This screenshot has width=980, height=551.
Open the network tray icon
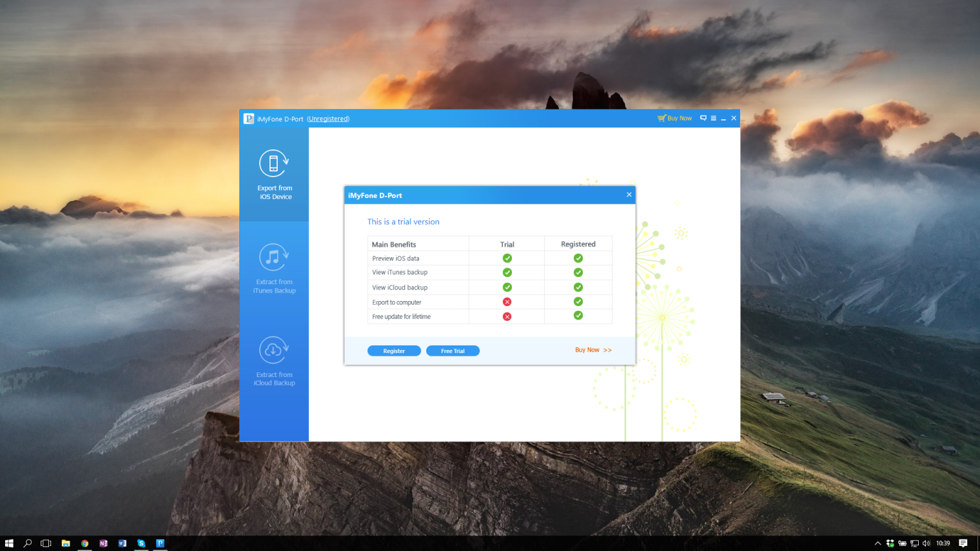pyautogui.click(x=914, y=543)
